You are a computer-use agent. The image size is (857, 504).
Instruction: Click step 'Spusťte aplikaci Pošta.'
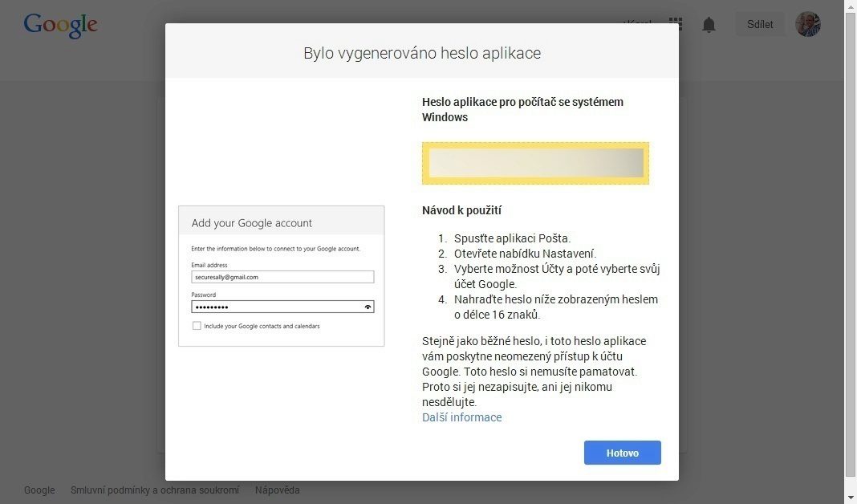point(512,238)
